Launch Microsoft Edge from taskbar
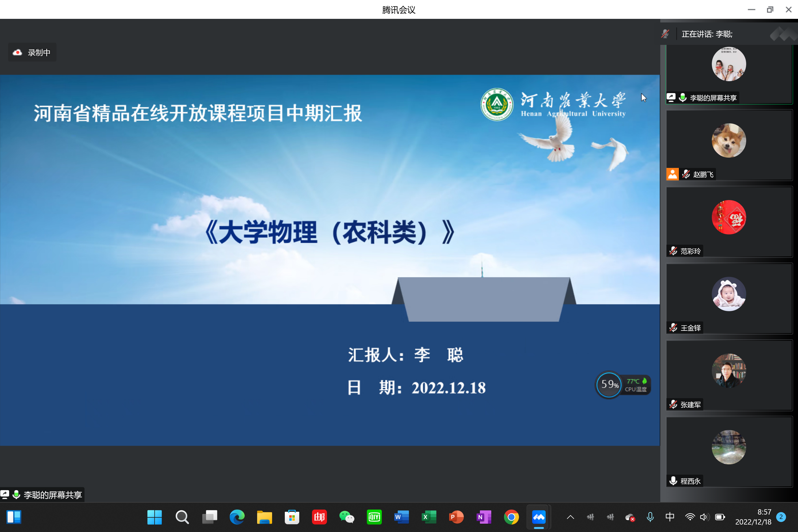 point(237,517)
